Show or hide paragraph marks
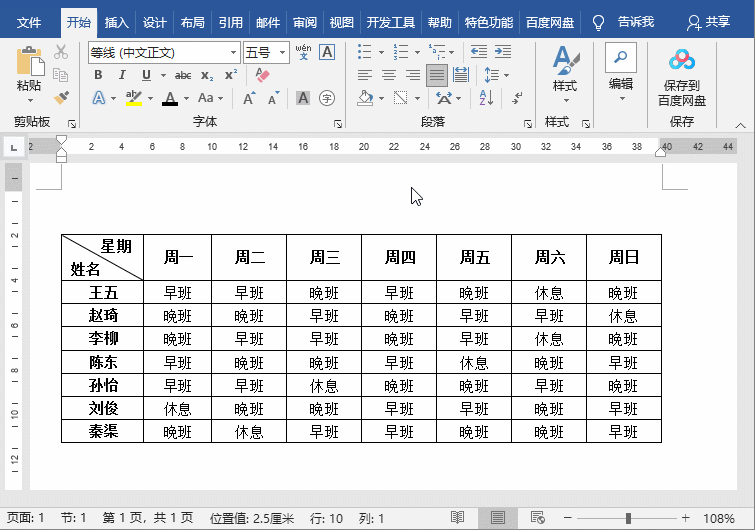The height and width of the screenshot is (530, 755). tap(517, 98)
